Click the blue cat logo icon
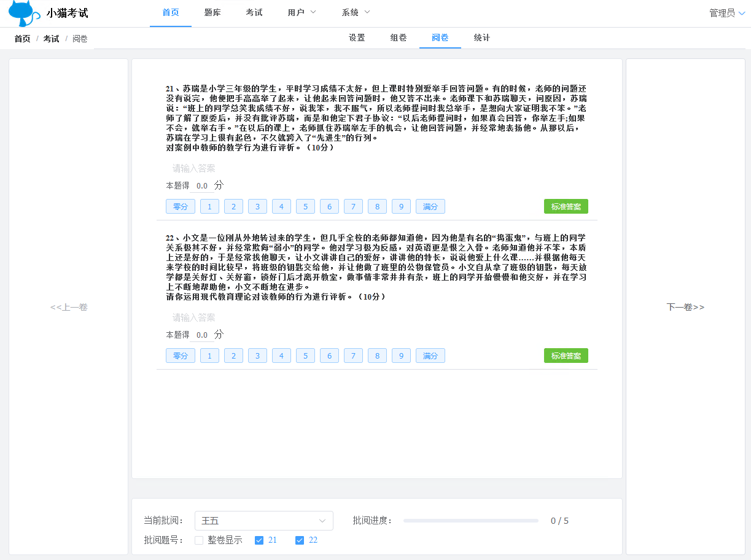Image resolution: width=751 pixels, height=560 pixels. 25,14
